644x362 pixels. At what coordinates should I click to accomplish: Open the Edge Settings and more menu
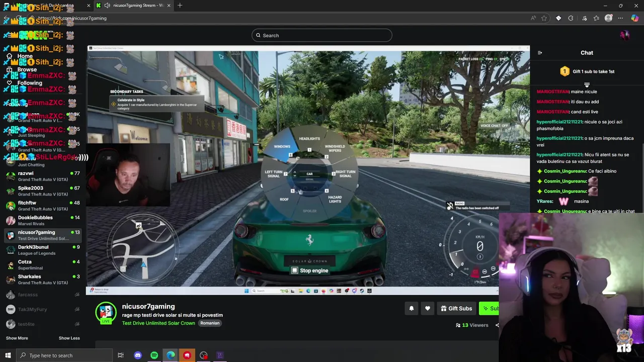click(x=621, y=18)
